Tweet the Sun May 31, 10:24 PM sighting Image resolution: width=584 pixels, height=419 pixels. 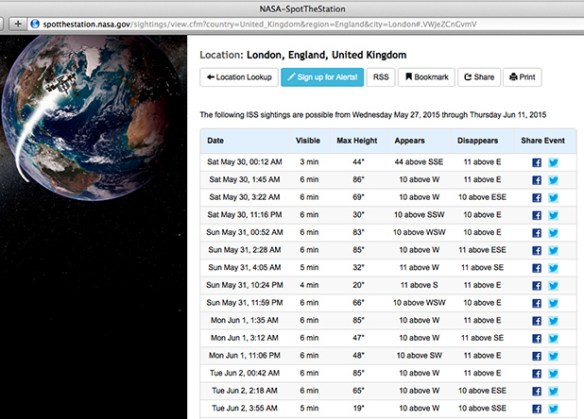(x=553, y=286)
